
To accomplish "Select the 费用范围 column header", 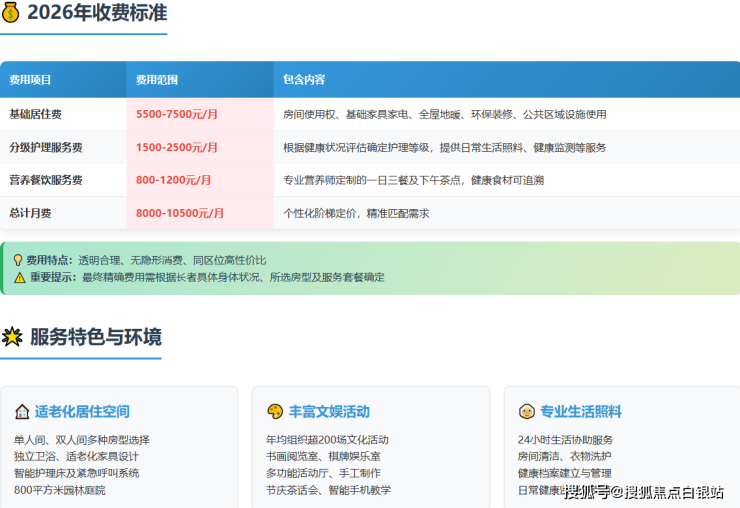I will (x=157, y=80).
